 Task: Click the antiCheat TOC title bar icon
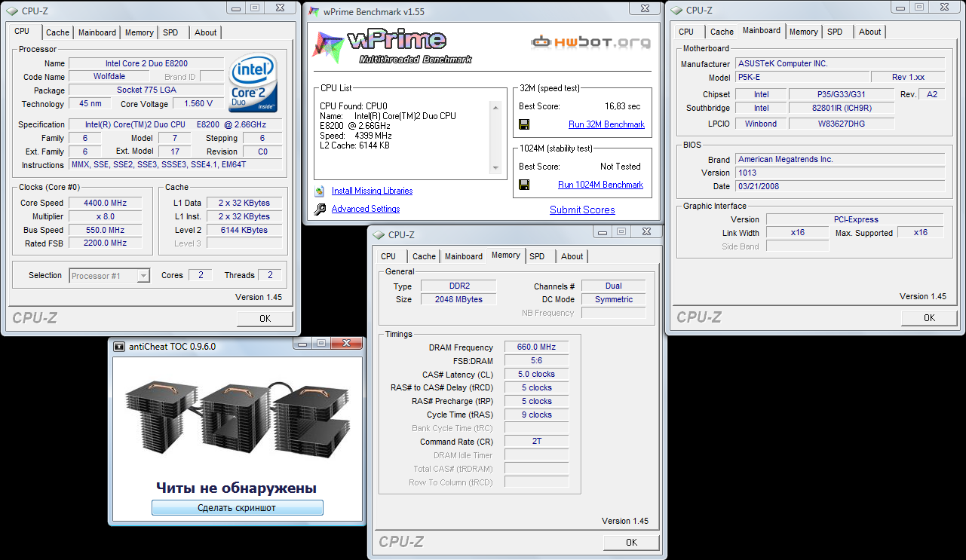click(x=119, y=346)
